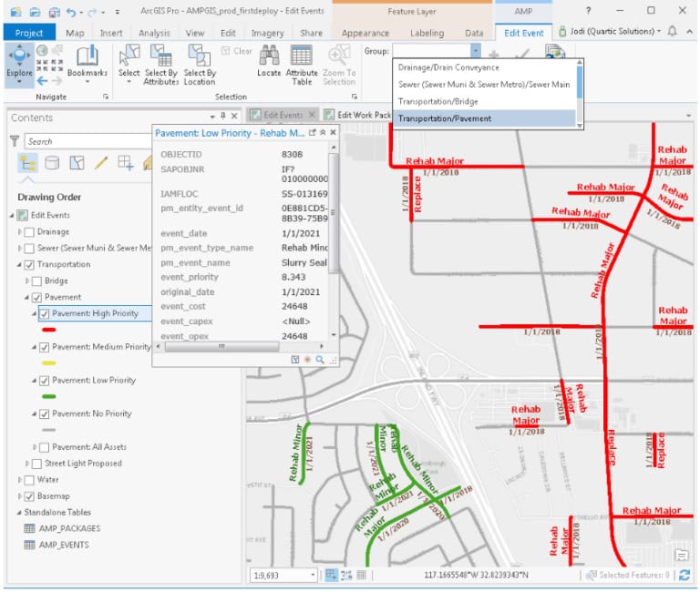
Task: Select Transportation/Bridge from the Group list
Action: coord(437,101)
